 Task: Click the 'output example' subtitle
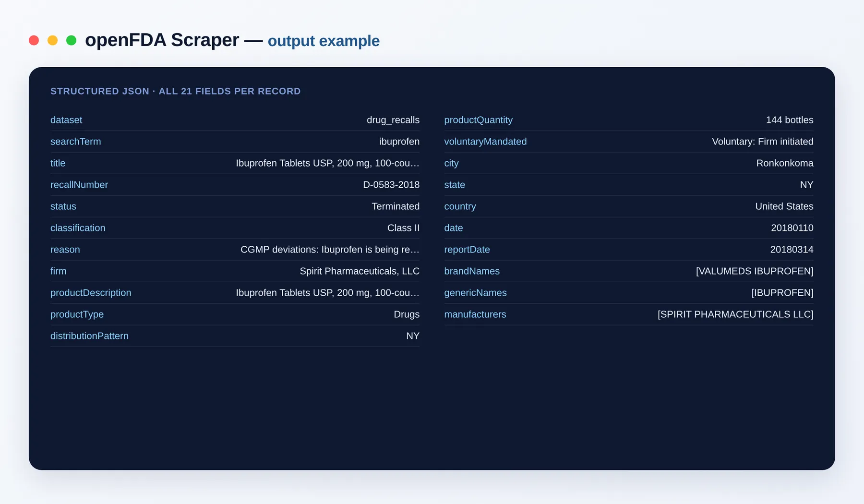[x=324, y=41]
